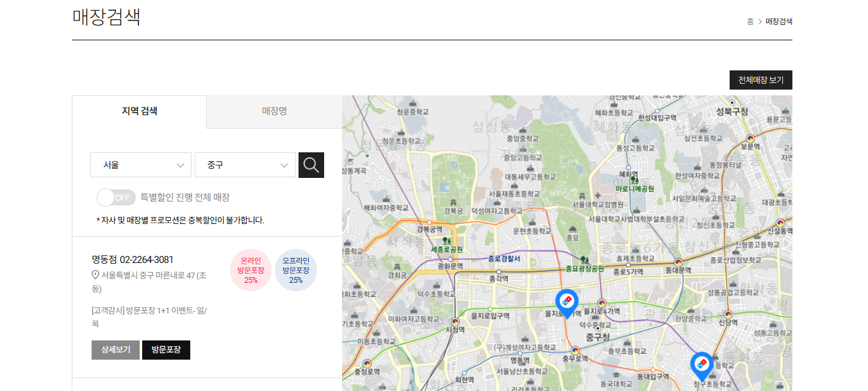Image resolution: width=868 pixels, height=391 pixels.
Task: Click the 종로5가역 label on map
Action: pos(628,271)
